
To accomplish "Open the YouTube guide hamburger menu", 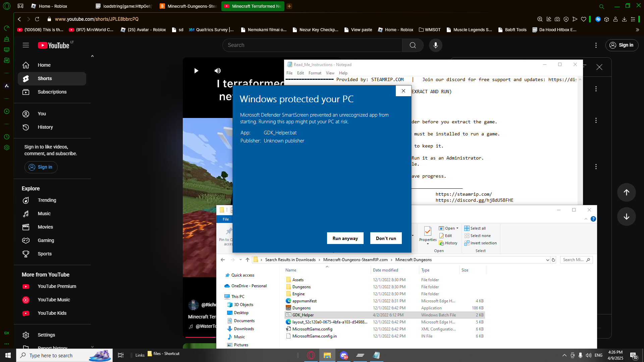I will [x=26, y=45].
